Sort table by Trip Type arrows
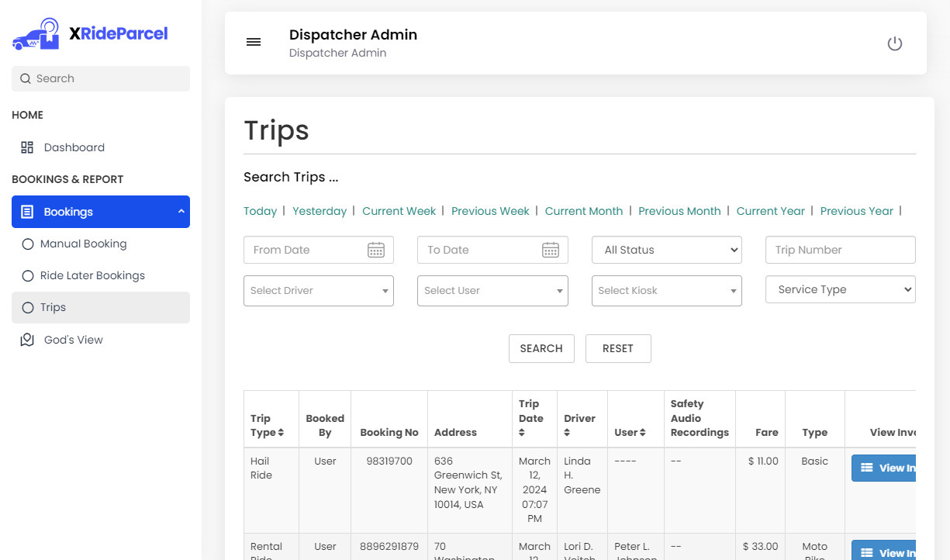The height and width of the screenshot is (560, 950). click(x=281, y=433)
